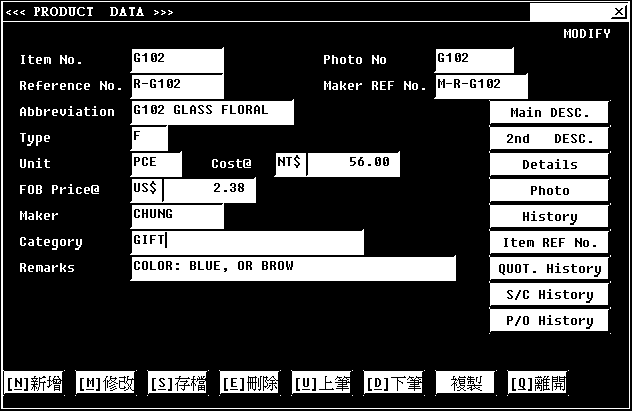Select the Category field showing GIFT
The image size is (632, 411).
[247, 241]
